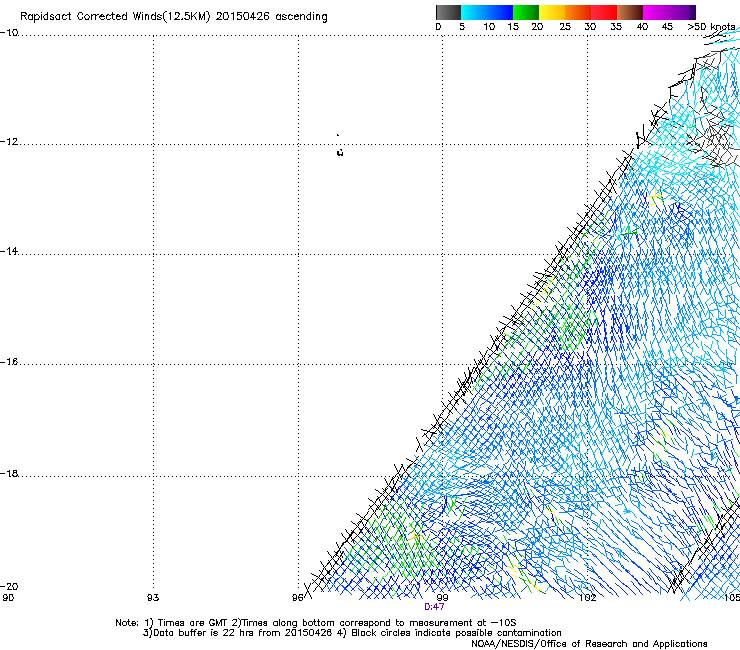Screen dimensions: 740x650
Task: Click the green 15-20 knots color swatch
Action: pyautogui.click(x=526, y=12)
